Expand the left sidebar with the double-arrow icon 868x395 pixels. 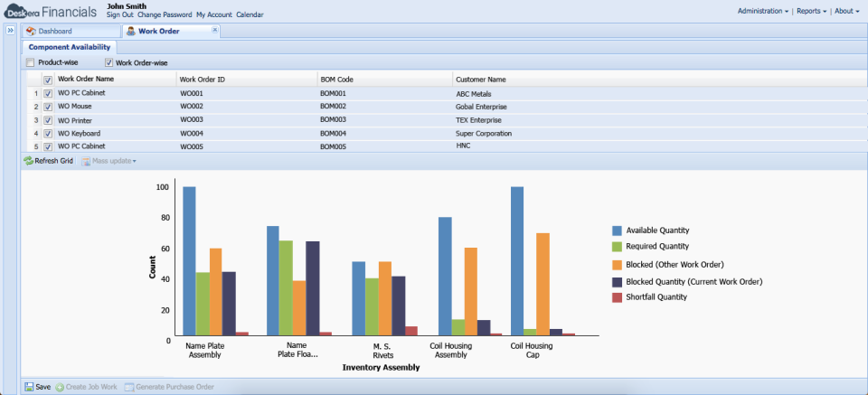[10, 31]
